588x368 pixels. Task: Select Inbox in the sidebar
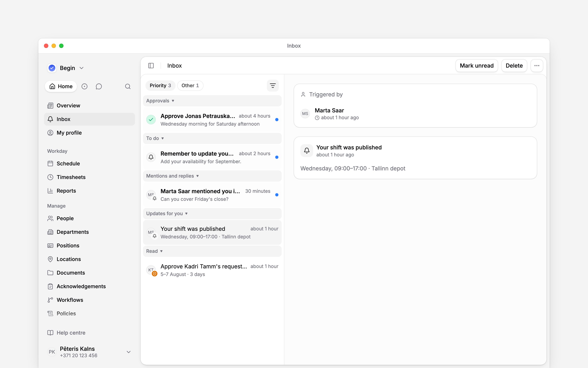point(89,119)
